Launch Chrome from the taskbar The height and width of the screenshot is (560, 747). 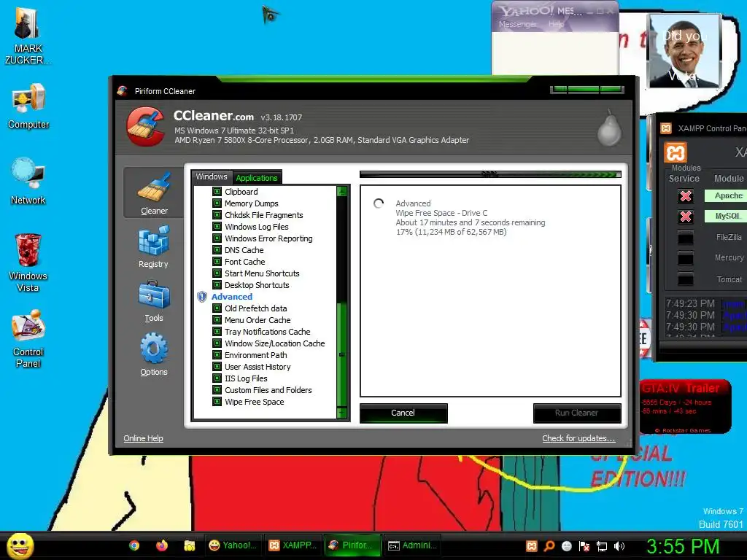[134, 545]
